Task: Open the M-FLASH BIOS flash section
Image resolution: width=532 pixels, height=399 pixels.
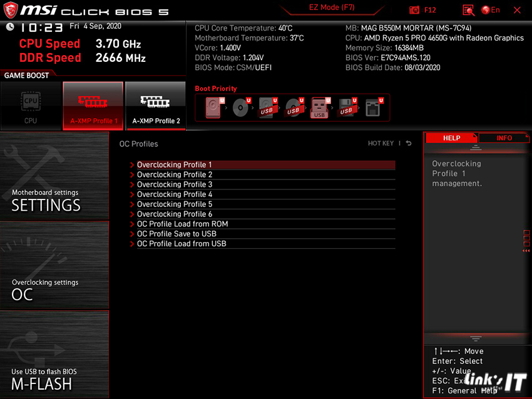Action: coord(54,354)
